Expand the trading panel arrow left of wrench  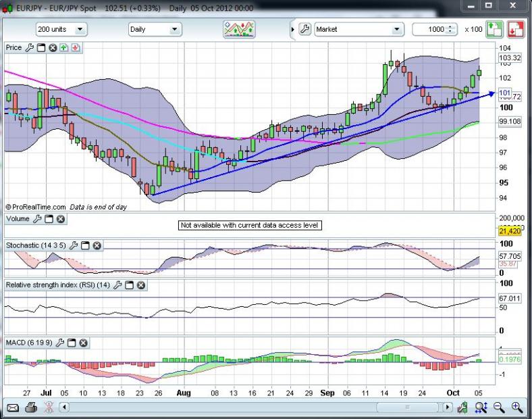point(292,30)
